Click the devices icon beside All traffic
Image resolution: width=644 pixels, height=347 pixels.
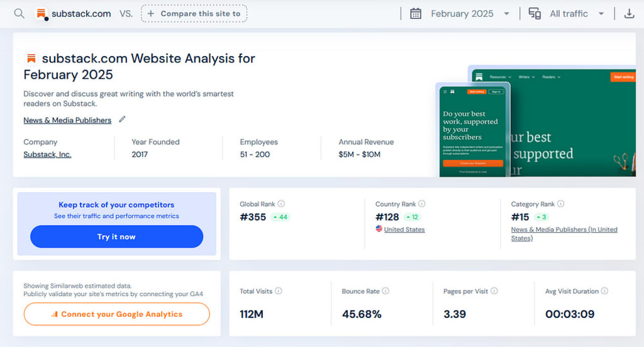click(x=535, y=14)
